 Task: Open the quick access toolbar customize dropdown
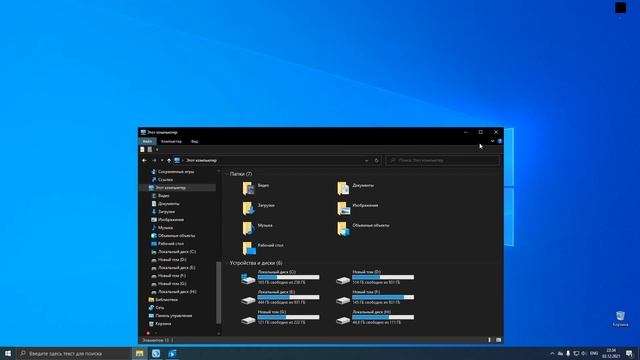pyautogui.click(x=157, y=149)
